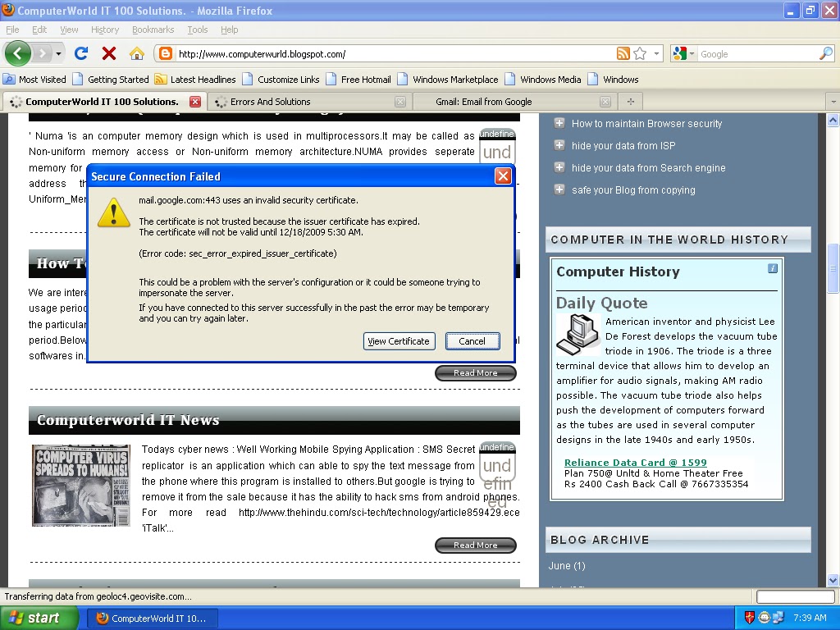
Task: Close the ComputerWorld IT 100 Solutions tab
Action: (x=195, y=102)
